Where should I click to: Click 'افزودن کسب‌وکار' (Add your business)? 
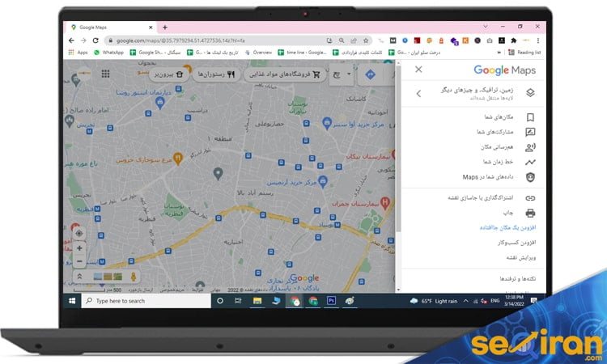517,243
